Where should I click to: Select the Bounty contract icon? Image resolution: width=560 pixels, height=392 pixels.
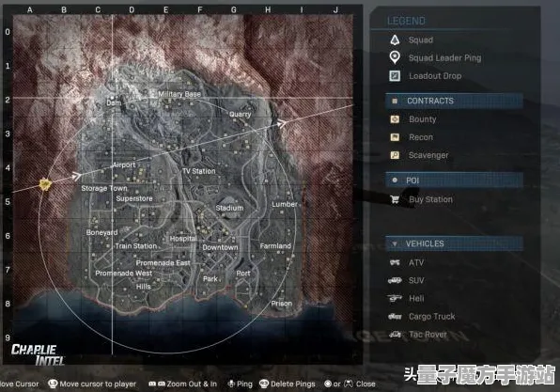[395, 119]
